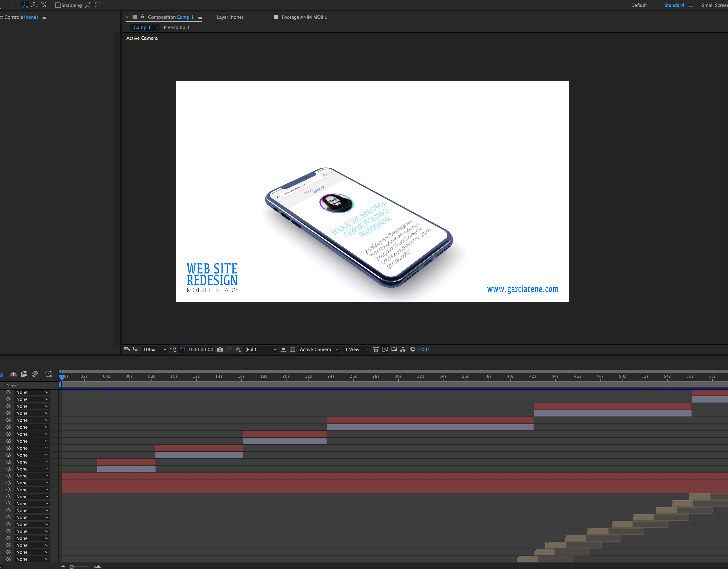Select the Default workspace

point(639,5)
